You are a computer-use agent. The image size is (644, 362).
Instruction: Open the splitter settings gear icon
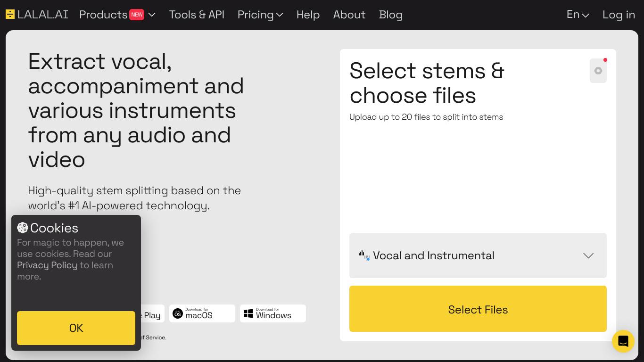pyautogui.click(x=598, y=71)
